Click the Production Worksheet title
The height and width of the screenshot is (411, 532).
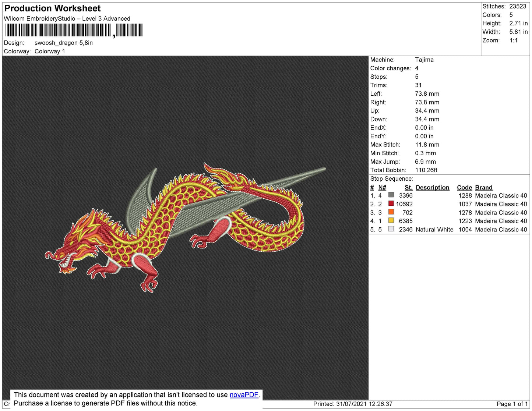point(52,8)
